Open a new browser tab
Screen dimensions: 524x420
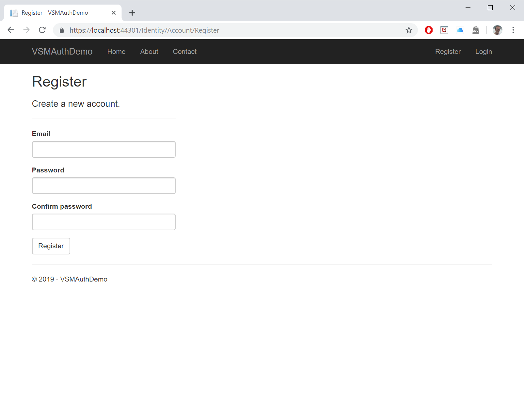tap(132, 13)
